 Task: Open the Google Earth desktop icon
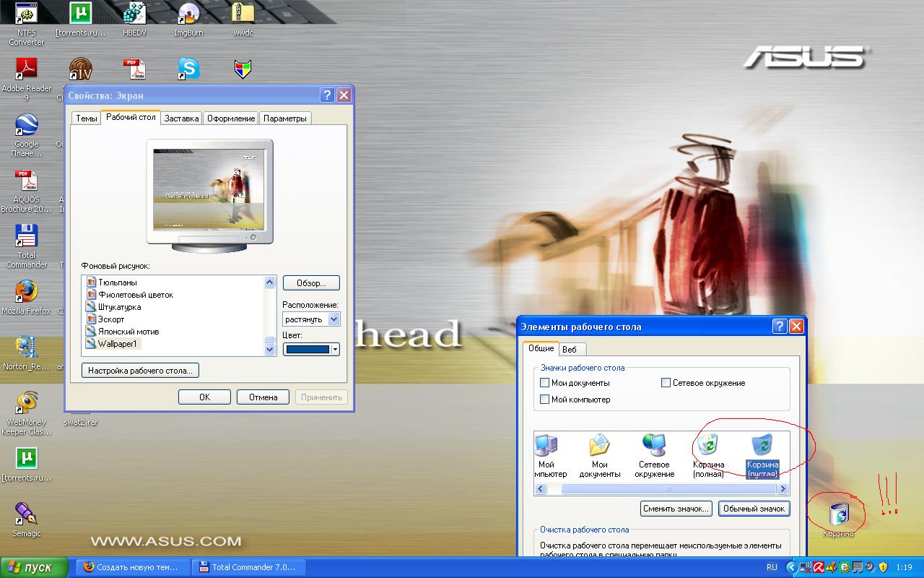point(26,126)
